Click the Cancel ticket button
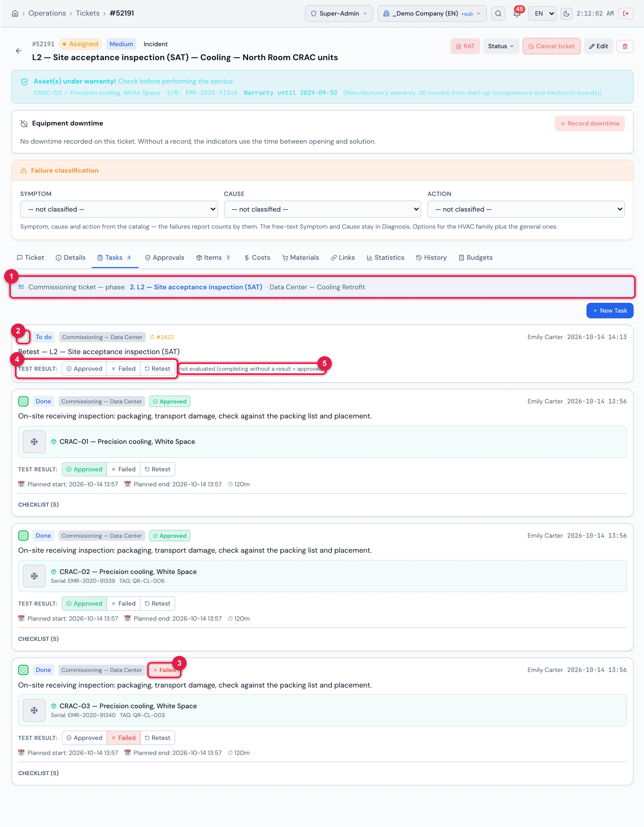 coord(552,46)
